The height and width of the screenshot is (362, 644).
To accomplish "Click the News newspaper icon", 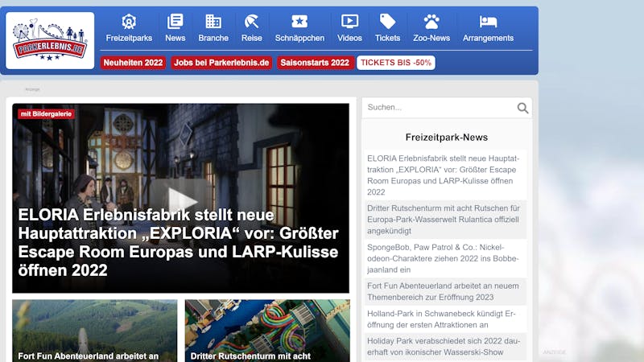I will pos(175,22).
